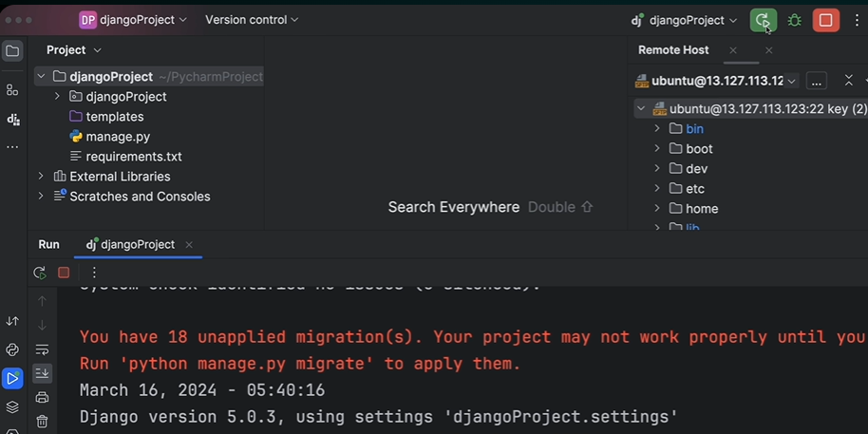Click the 'Django version 5.0.3' console line
Viewport: 868px width, 434px height.
tap(379, 416)
